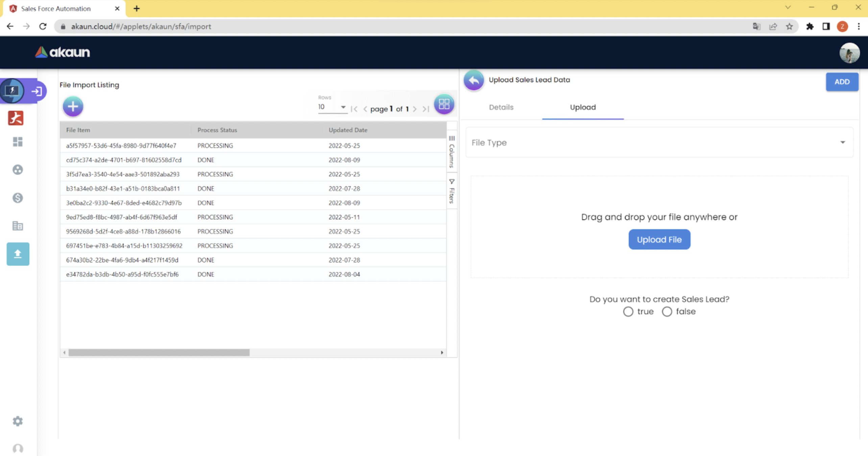Expand the File Type dropdown
Viewport: 868px width, 456px height.
coord(659,142)
